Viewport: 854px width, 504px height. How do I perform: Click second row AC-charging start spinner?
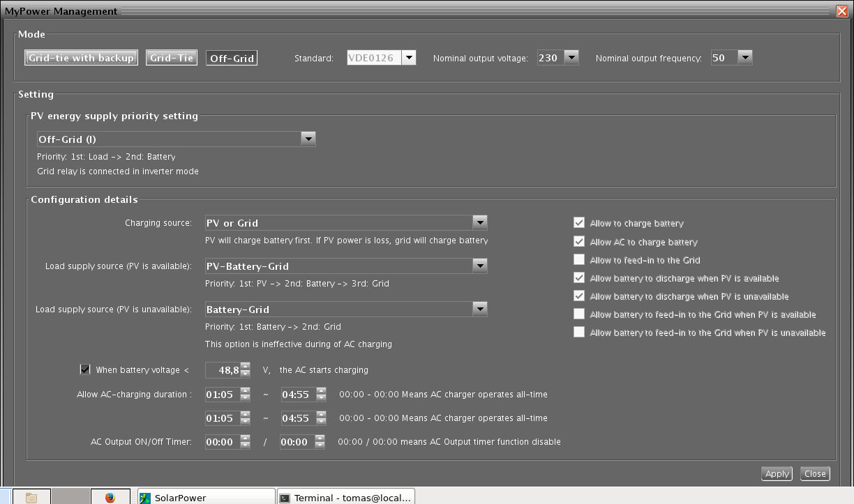click(245, 418)
